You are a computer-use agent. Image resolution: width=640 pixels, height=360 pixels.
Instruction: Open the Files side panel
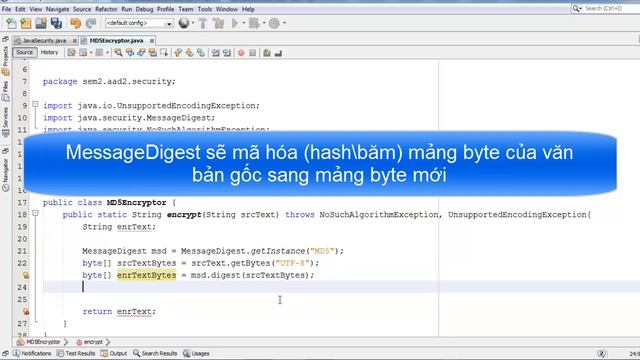[x=5, y=91]
